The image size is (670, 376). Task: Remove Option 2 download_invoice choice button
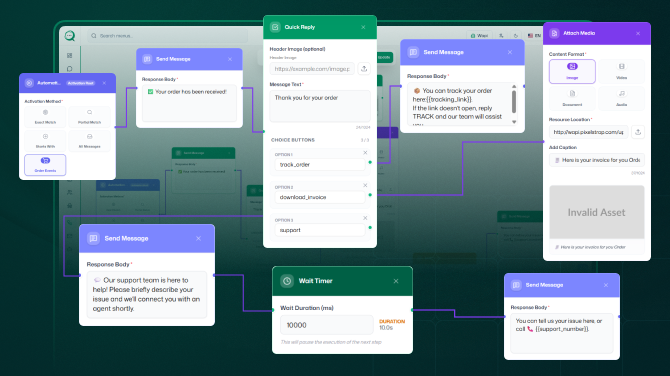(x=365, y=185)
